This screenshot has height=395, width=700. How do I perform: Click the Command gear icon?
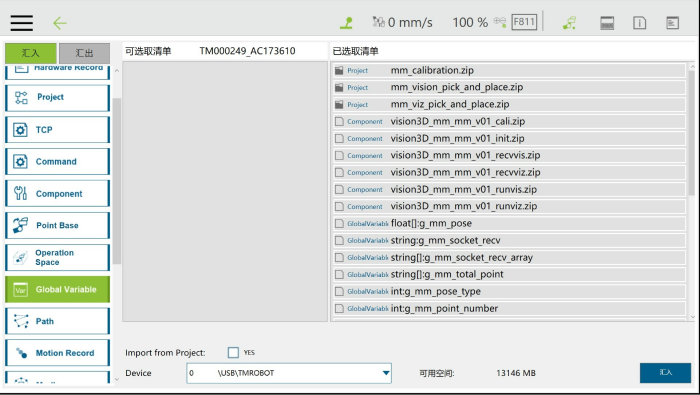point(20,162)
